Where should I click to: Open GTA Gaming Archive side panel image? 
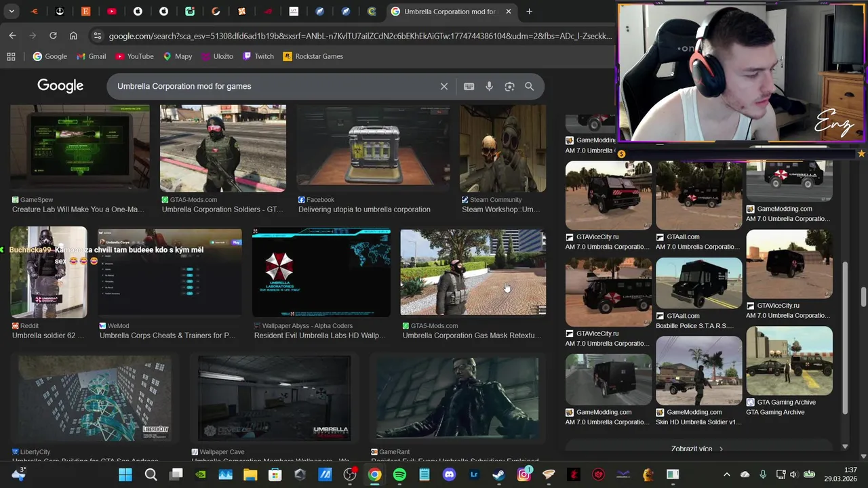(789, 361)
